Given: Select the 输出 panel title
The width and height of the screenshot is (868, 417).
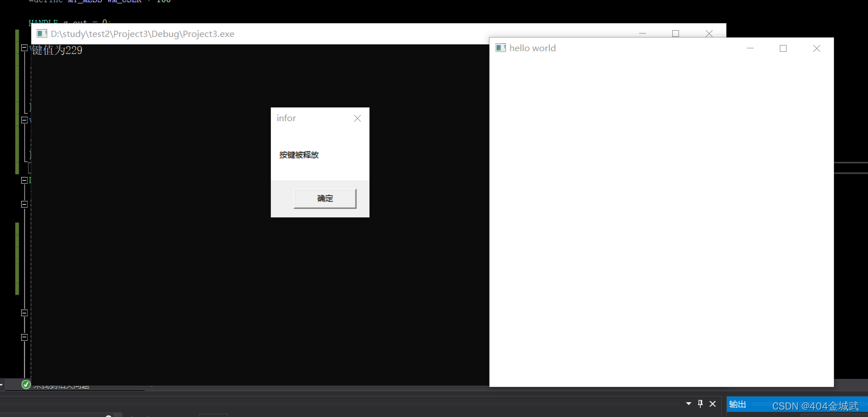Looking at the screenshot, I should point(738,404).
